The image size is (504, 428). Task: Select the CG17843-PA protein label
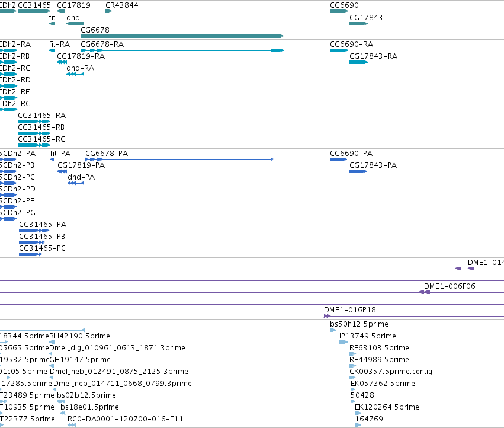373,165
